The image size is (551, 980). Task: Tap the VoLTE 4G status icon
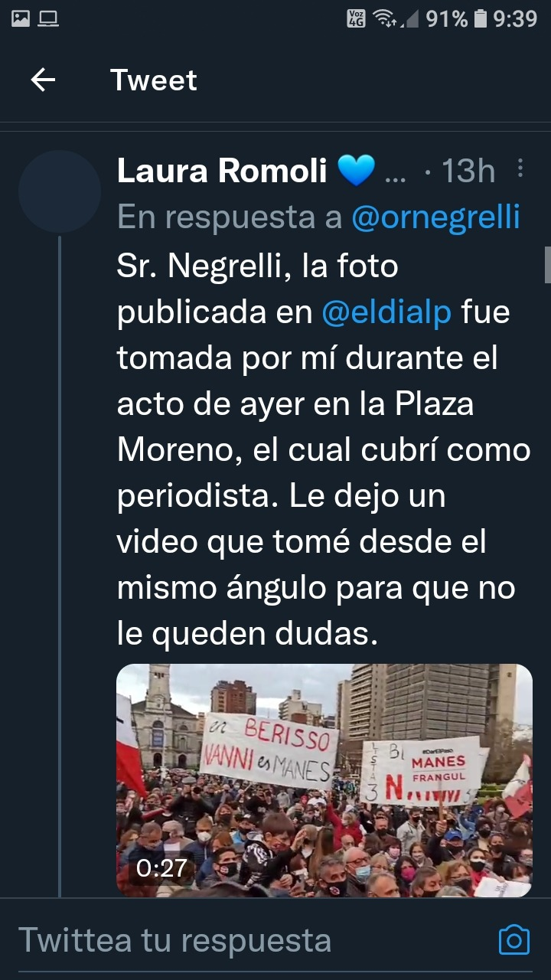coord(356,18)
